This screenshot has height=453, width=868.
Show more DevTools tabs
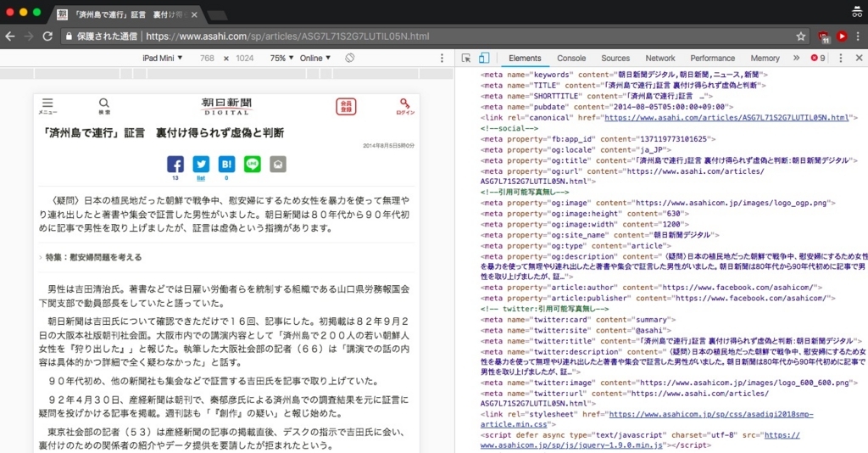pos(796,58)
